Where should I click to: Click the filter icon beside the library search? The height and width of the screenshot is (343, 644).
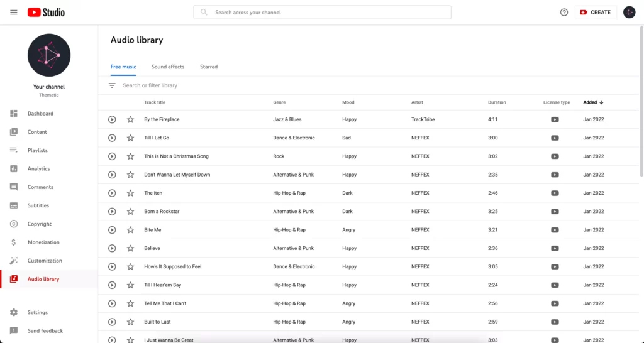click(x=112, y=85)
